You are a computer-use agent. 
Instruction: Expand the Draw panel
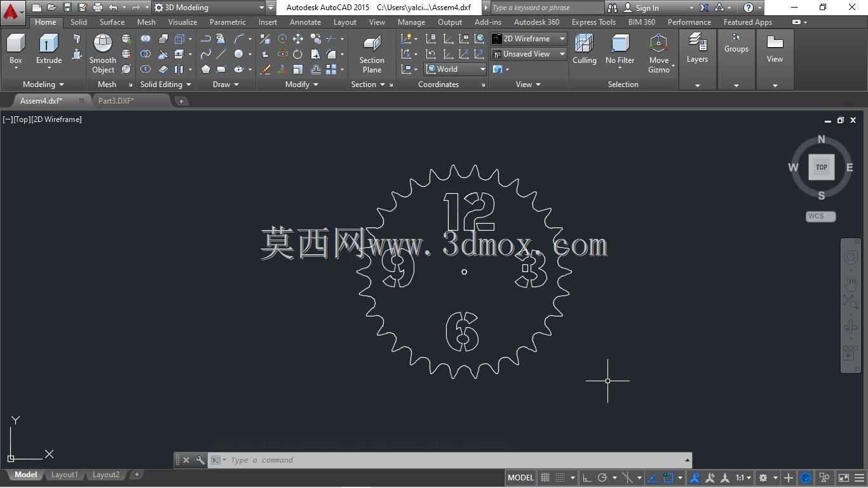click(226, 84)
